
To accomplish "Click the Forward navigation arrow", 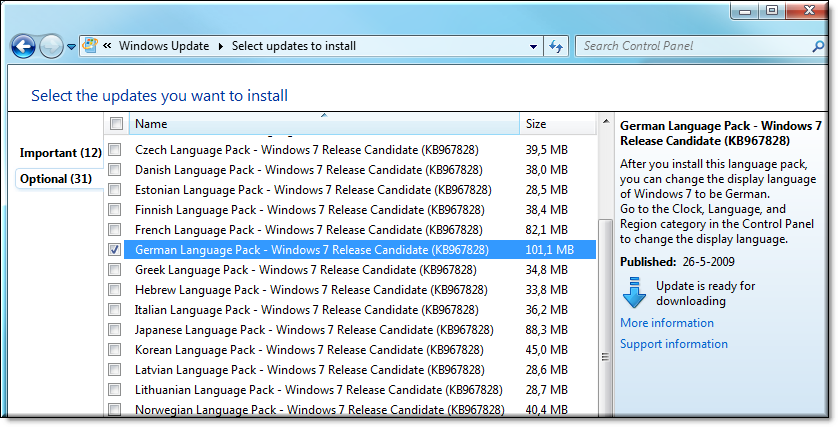I will (51, 46).
